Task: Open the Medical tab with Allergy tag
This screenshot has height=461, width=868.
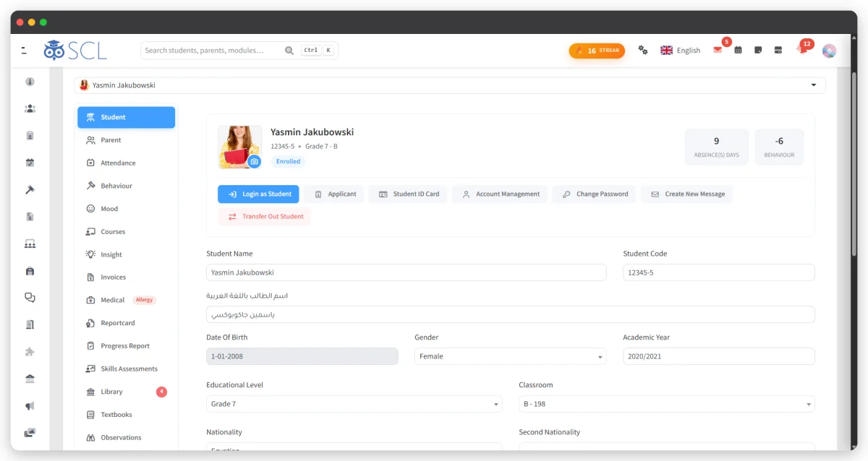Action: (126, 300)
